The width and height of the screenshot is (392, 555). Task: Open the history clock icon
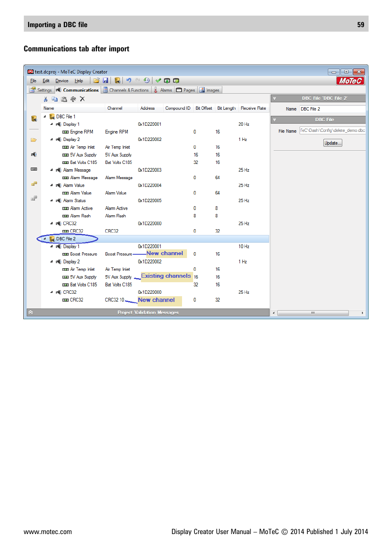pyautogui.click(x=147, y=81)
